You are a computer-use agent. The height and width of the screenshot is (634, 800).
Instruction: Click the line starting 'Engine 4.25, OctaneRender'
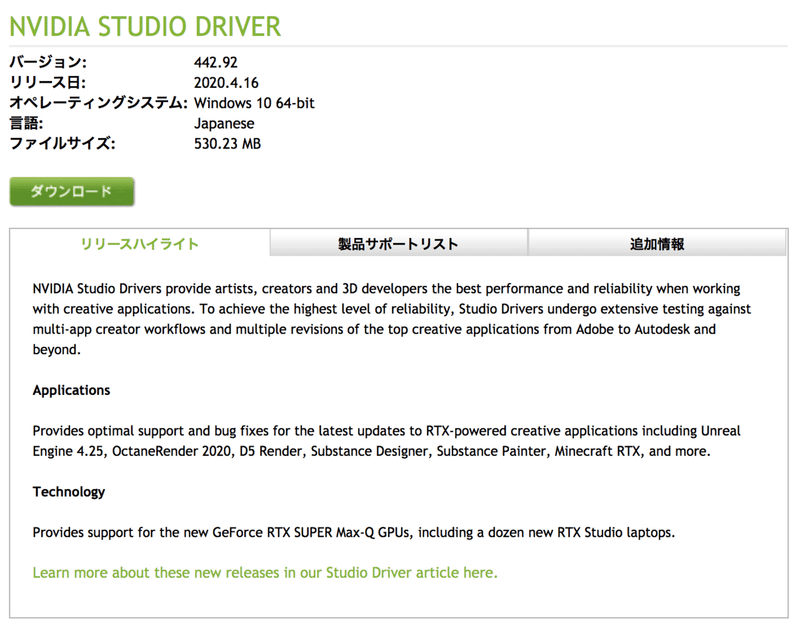[x=371, y=451]
